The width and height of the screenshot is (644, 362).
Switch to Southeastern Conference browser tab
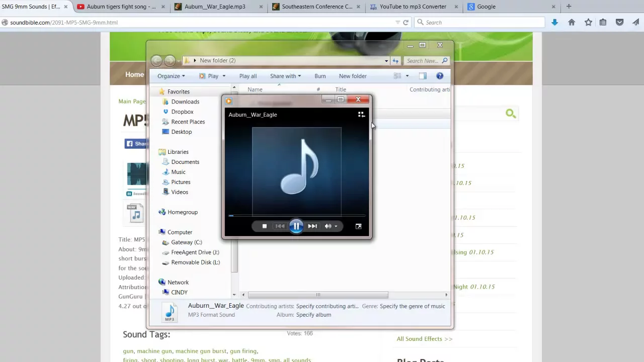tap(317, 7)
